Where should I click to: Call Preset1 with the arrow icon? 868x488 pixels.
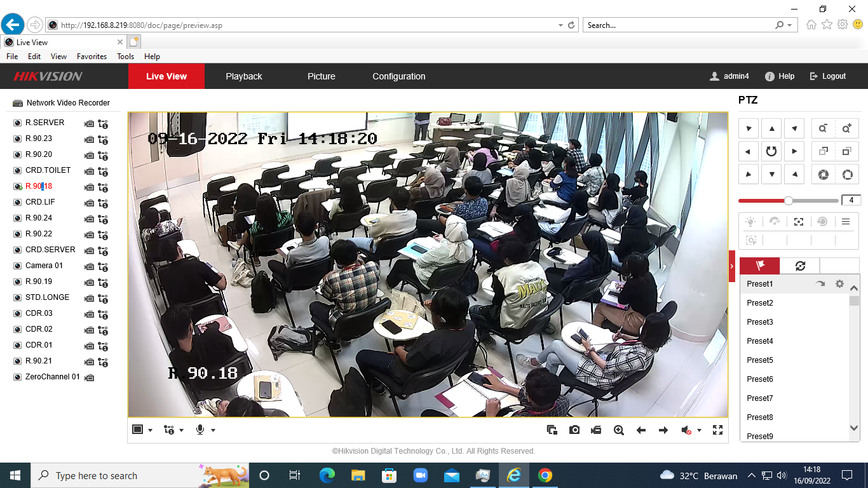pyautogui.click(x=820, y=284)
